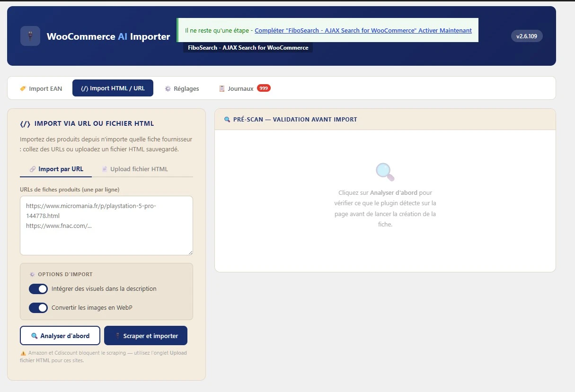Screen dimensions: 575x392
Task: Open the Import EAN tab
Action: click(41, 88)
